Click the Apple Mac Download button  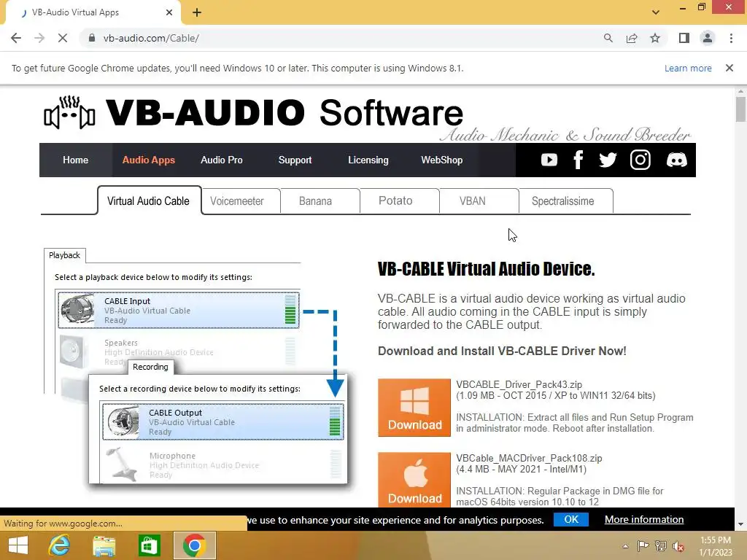pyautogui.click(x=414, y=480)
